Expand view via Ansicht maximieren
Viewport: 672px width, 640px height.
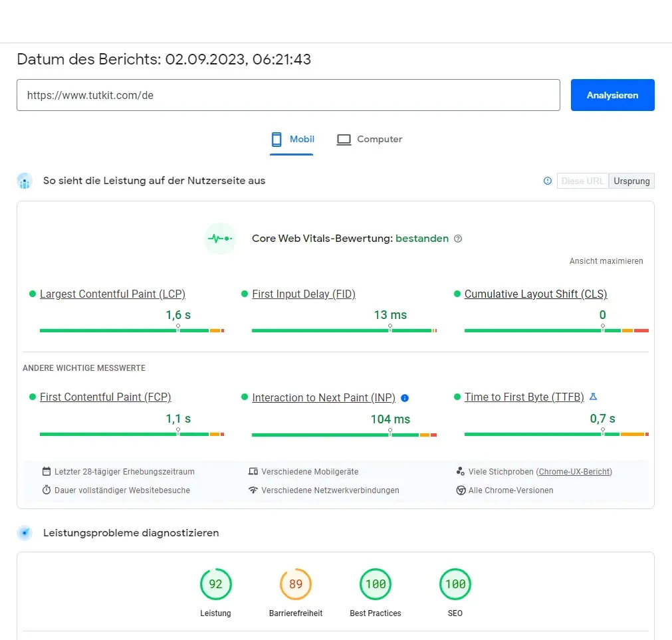point(606,261)
